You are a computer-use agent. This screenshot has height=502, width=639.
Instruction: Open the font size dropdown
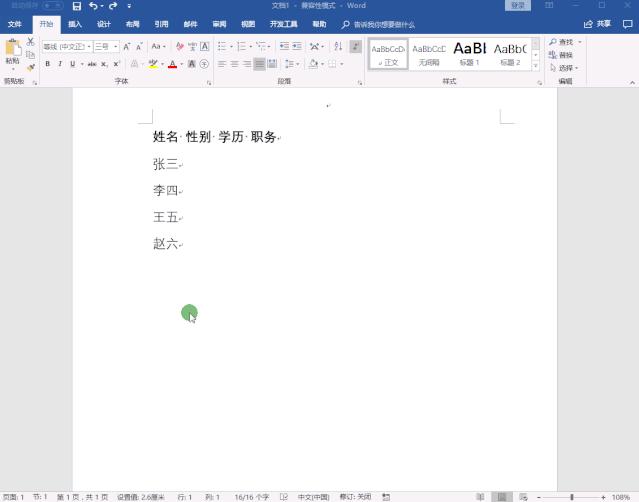pyautogui.click(x=115, y=46)
